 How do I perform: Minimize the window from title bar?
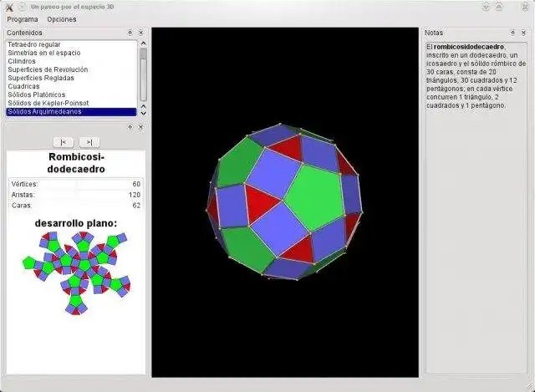486,7
